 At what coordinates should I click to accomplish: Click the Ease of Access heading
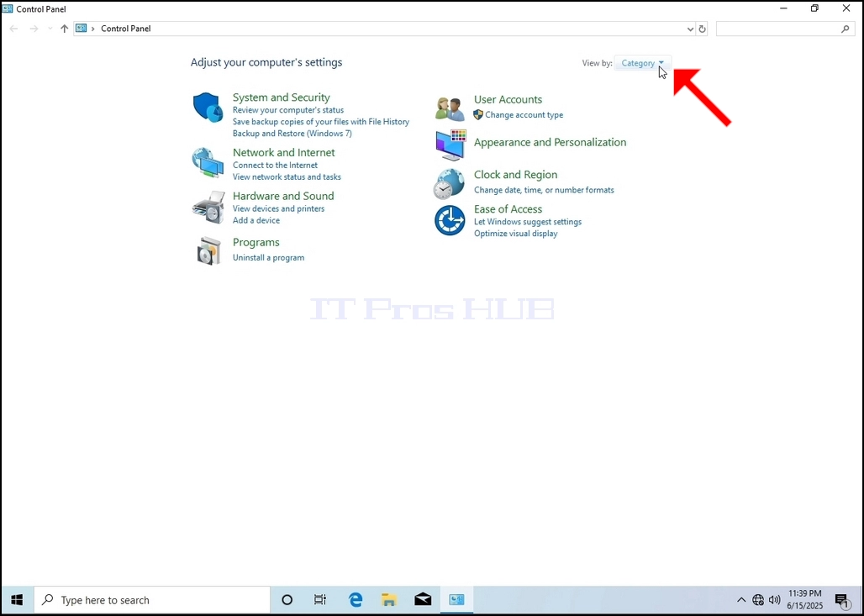[508, 209]
